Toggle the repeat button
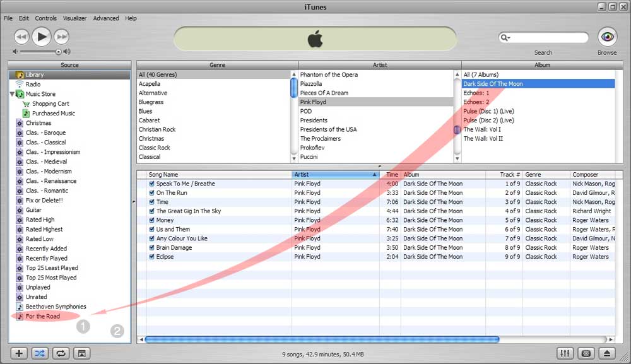The width and height of the screenshot is (631, 364). (61, 353)
